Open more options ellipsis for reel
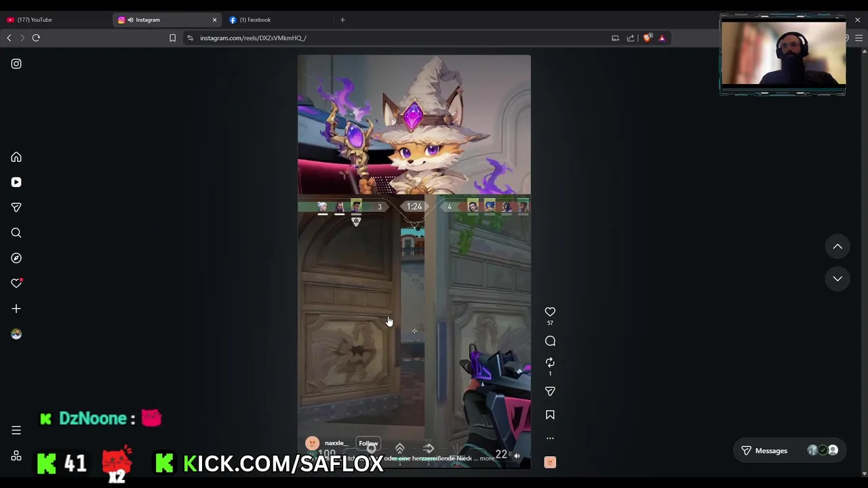The image size is (868, 488). tap(550, 439)
